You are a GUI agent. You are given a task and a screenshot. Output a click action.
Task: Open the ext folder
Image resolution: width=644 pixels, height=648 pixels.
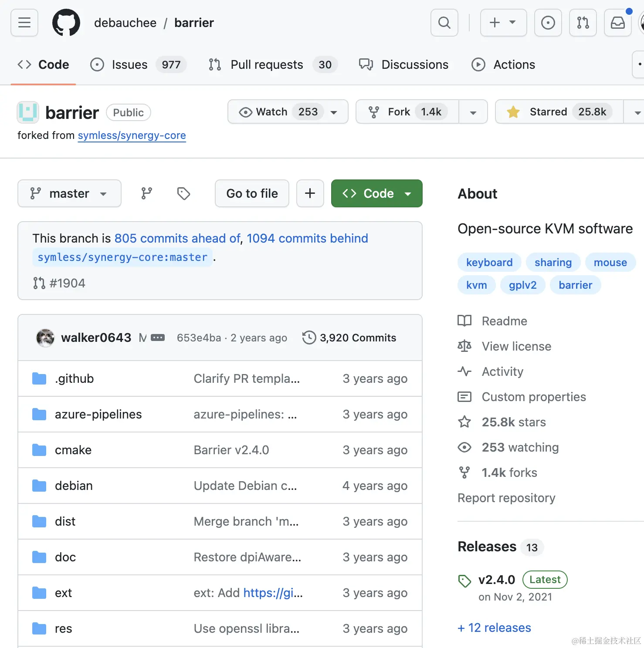tap(63, 593)
